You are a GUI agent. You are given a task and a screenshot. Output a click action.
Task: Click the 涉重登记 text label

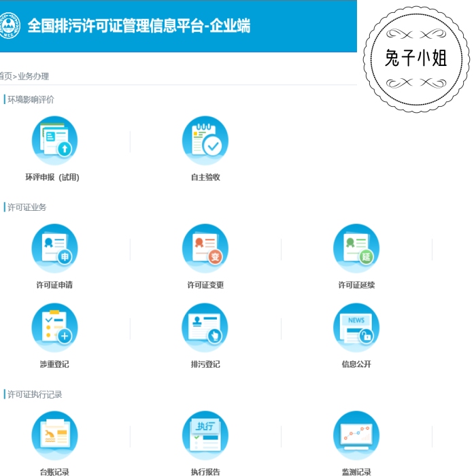click(54, 364)
